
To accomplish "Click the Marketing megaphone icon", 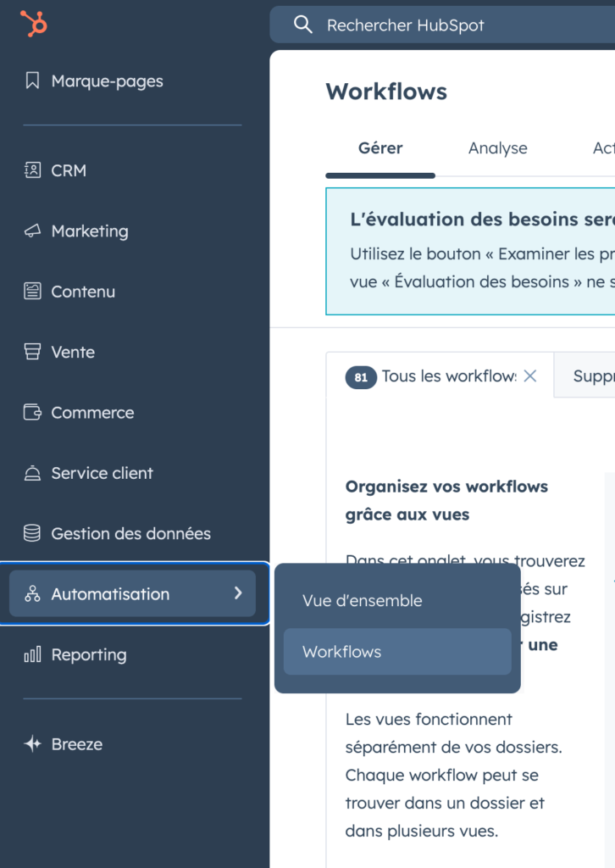I will point(33,231).
